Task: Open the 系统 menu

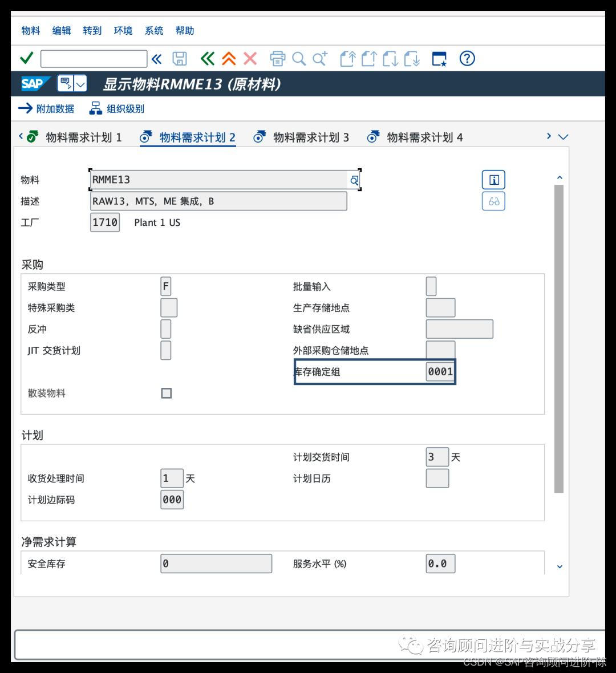Action: (154, 30)
